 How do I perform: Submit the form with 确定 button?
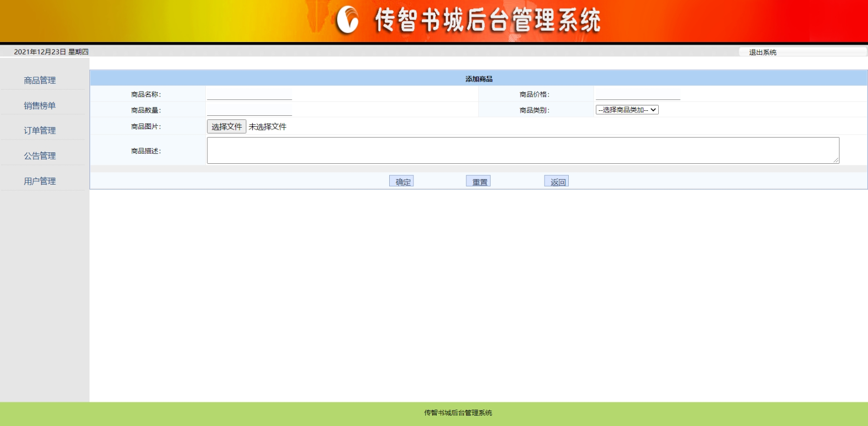(402, 181)
